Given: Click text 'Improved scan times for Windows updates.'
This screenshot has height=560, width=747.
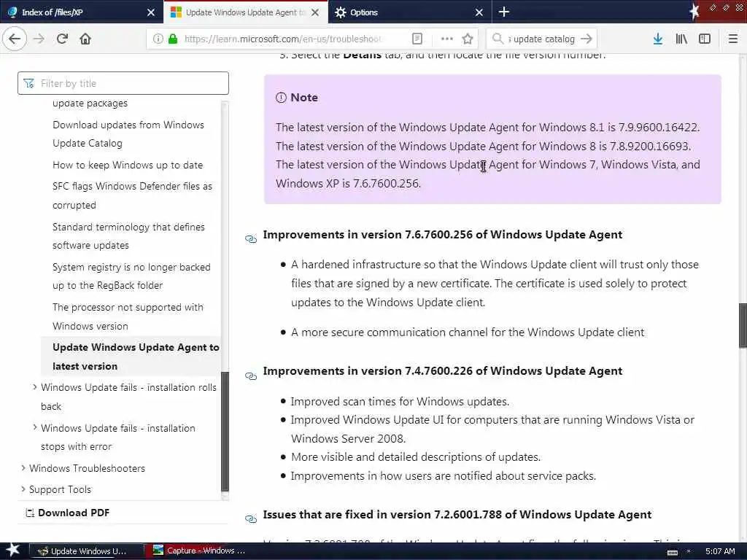Looking at the screenshot, I should point(400,402).
